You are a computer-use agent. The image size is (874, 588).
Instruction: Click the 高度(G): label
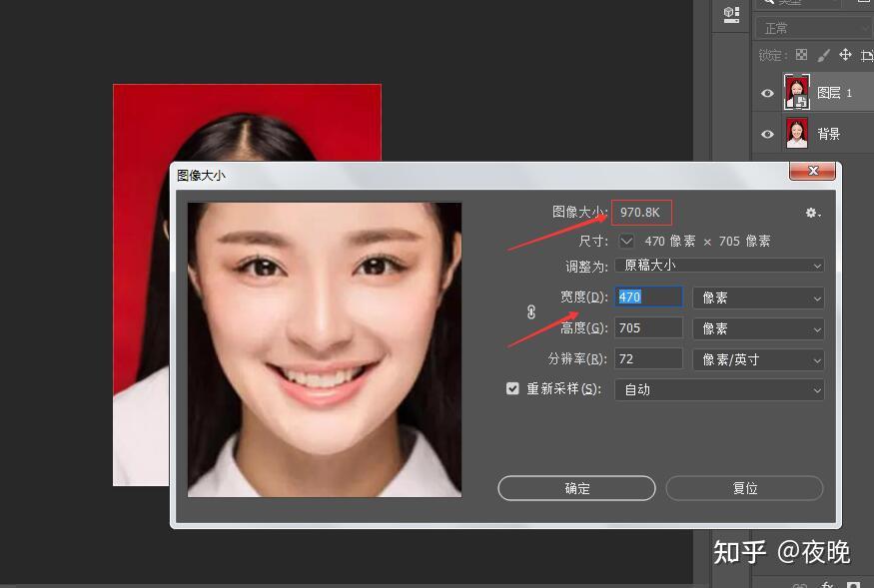(583, 328)
